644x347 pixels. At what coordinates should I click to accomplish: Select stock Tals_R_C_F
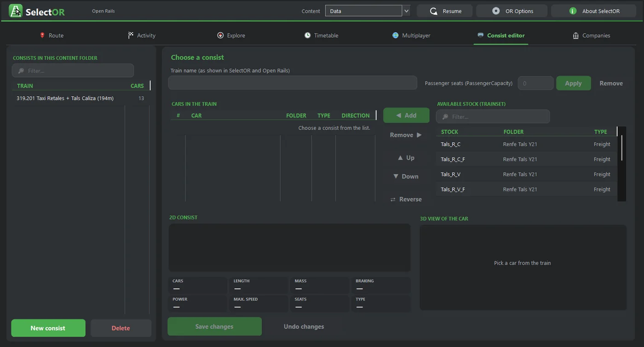526,159
